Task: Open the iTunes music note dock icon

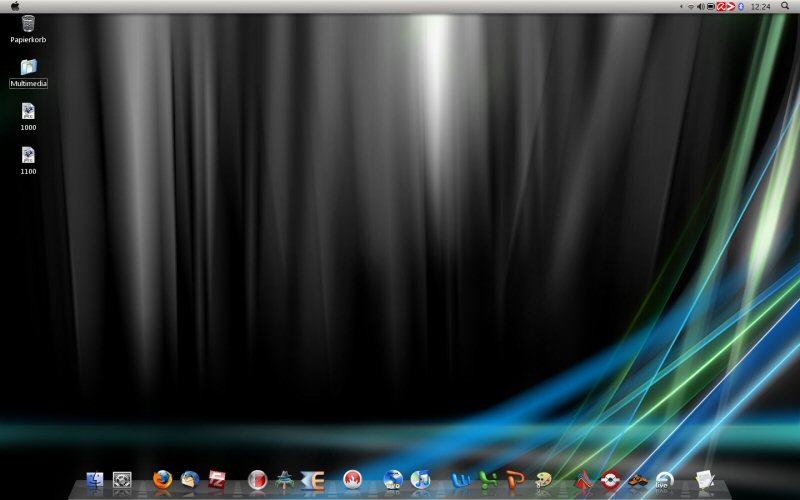Action: coord(420,479)
